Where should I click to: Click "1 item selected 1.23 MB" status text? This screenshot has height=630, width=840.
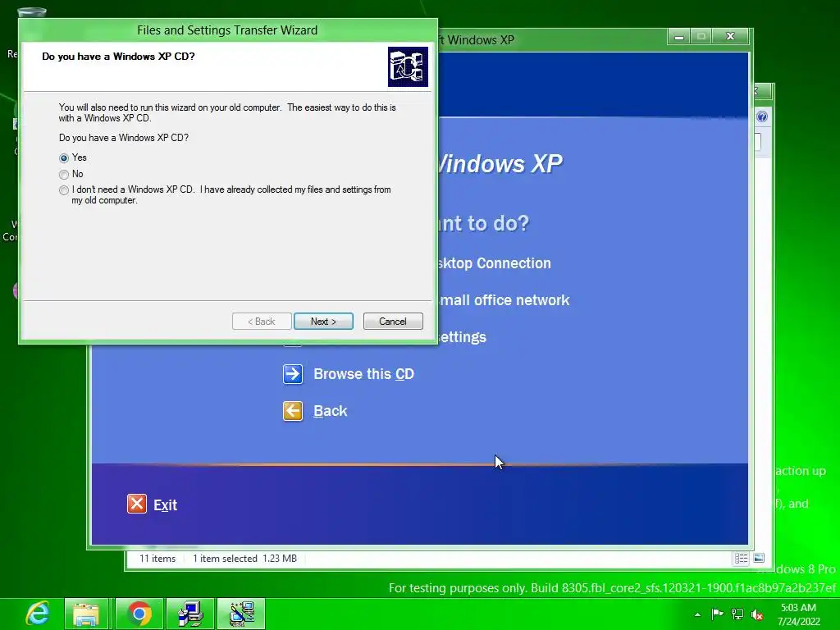click(244, 559)
